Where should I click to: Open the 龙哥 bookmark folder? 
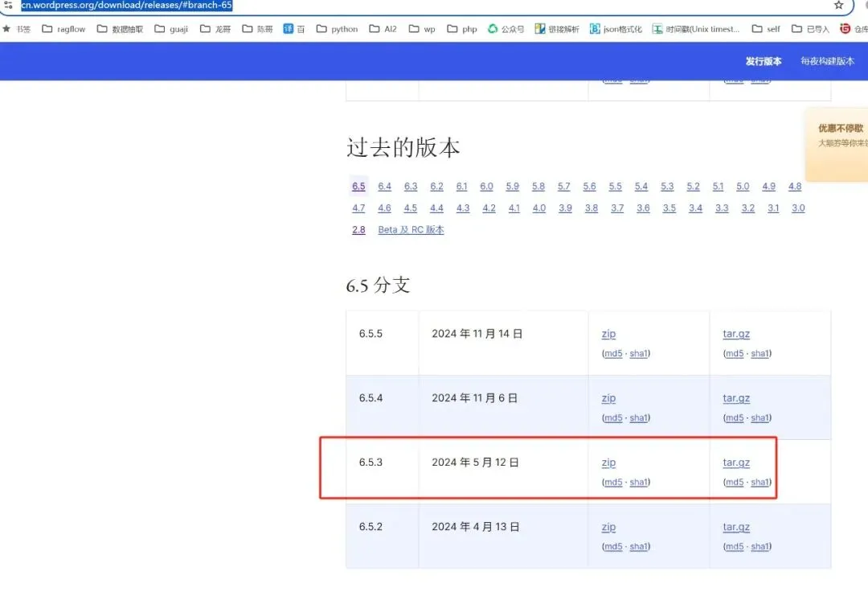tap(215, 29)
